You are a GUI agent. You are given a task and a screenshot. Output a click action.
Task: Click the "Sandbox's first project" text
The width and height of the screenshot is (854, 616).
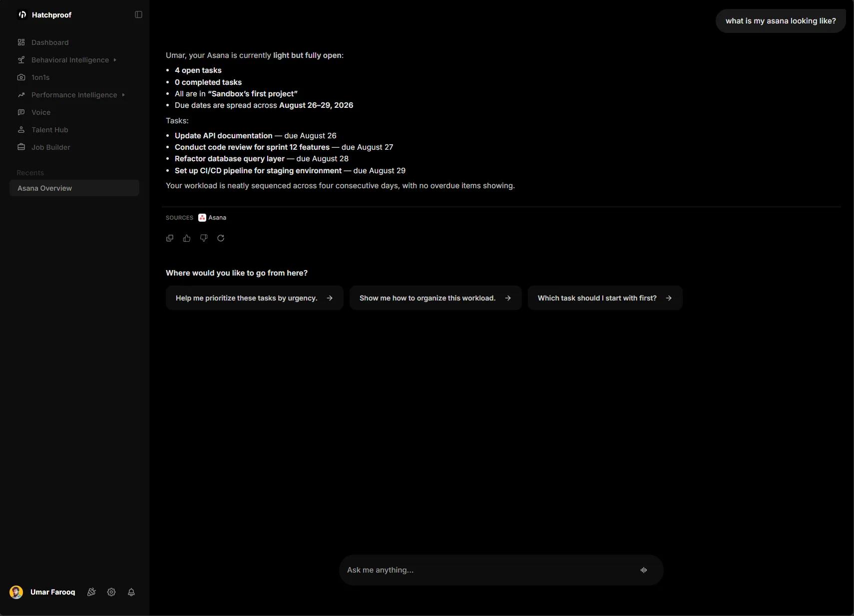point(253,94)
